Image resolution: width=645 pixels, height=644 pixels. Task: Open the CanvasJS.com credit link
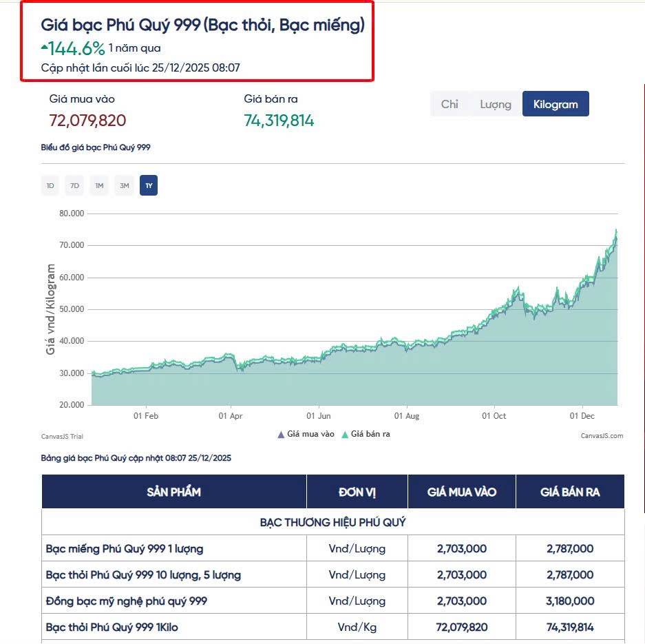(x=602, y=435)
